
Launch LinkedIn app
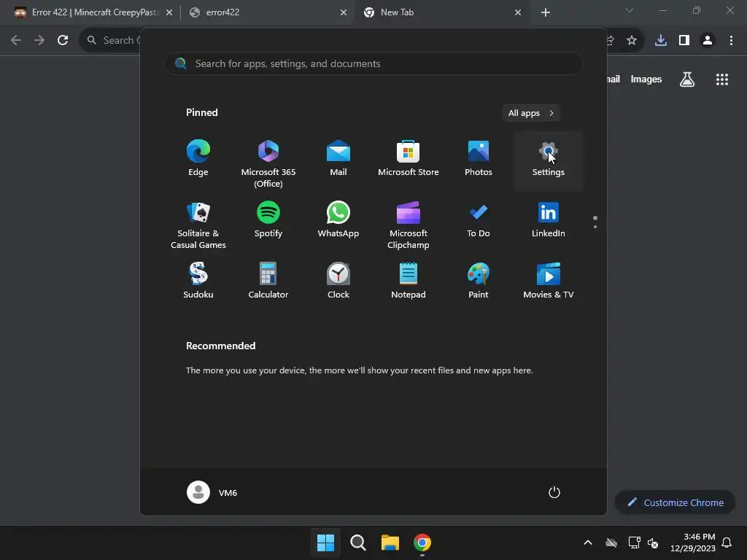[549, 220]
